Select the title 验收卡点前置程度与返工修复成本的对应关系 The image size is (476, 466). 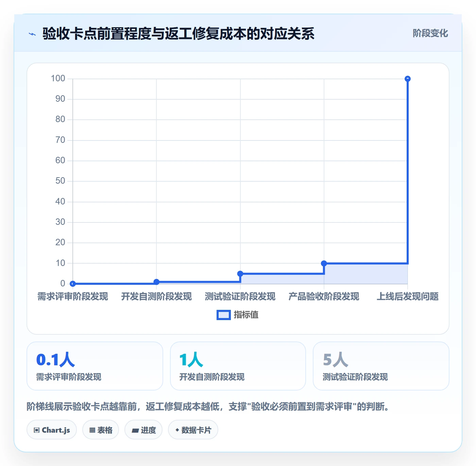[x=178, y=34]
